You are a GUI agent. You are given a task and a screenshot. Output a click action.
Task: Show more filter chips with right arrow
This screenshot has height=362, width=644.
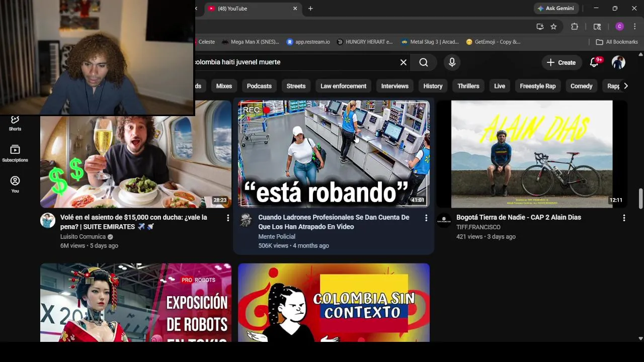click(625, 86)
